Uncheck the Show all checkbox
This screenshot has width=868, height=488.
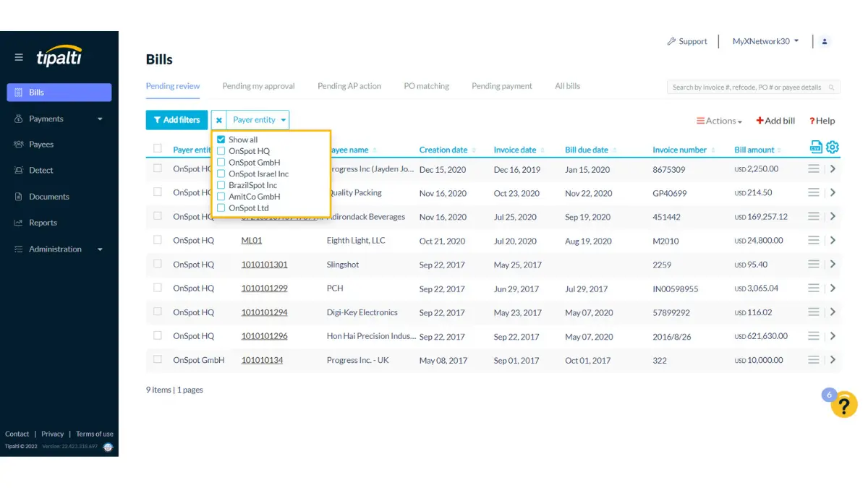221,140
